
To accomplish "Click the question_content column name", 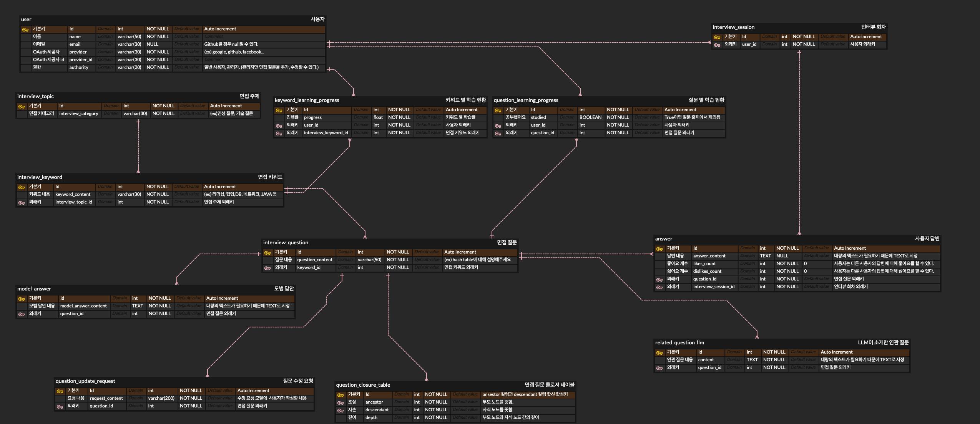I will tap(314, 260).
